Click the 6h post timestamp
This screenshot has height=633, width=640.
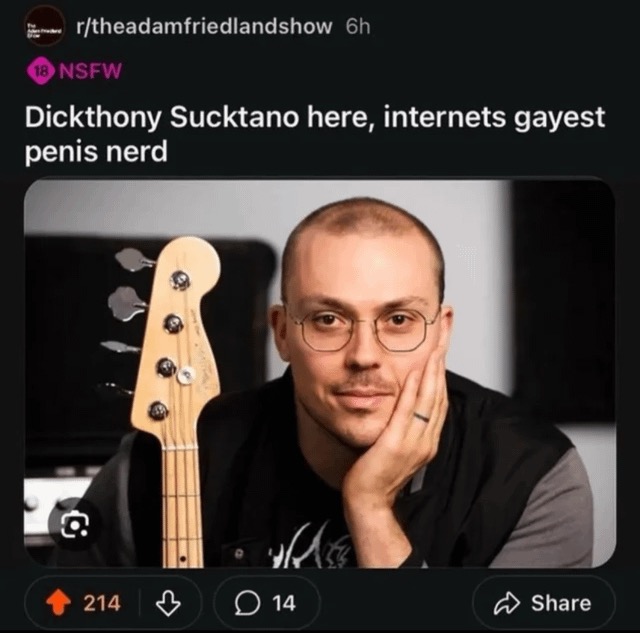coord(358,27)
